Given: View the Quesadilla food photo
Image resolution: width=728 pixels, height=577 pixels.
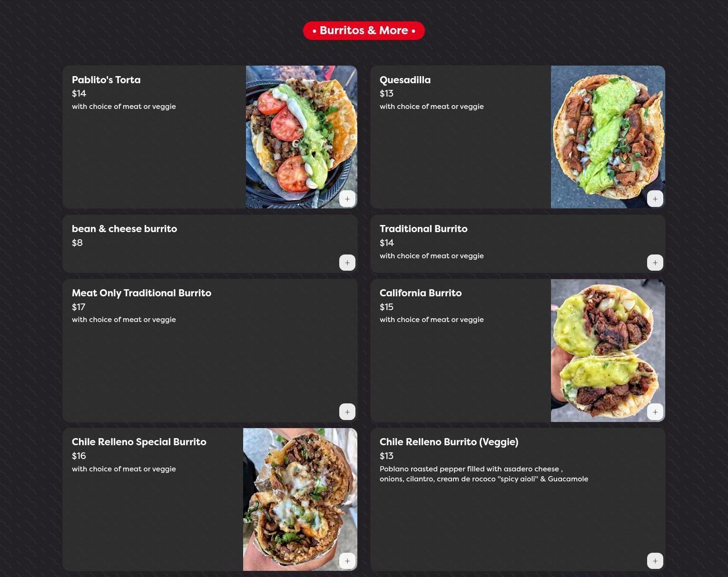Looking at the screenshot, I should pos(608,137).
